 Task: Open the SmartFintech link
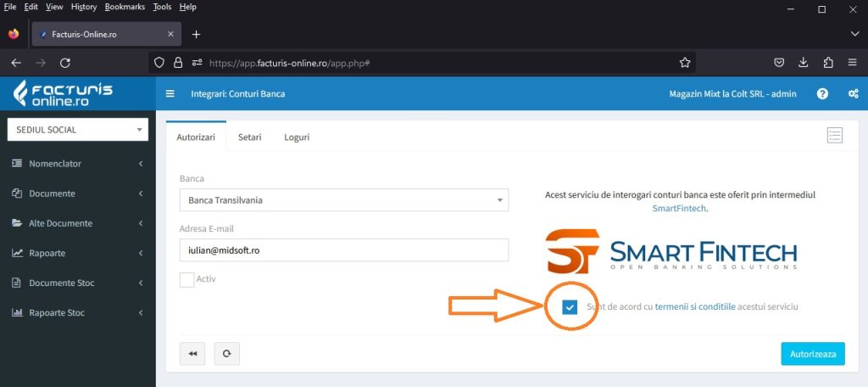(679, 209)
